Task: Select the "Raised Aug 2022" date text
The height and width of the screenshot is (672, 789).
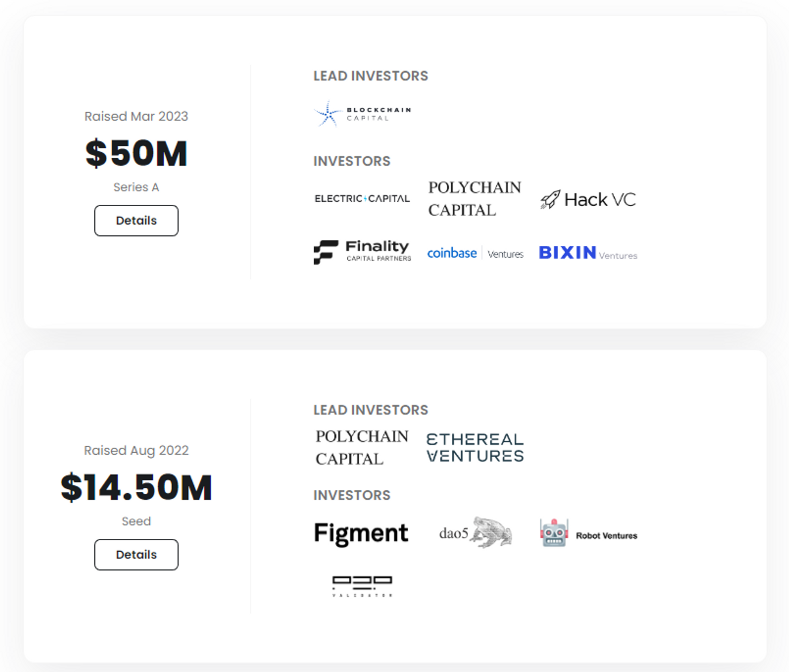Action: [136, 450]
